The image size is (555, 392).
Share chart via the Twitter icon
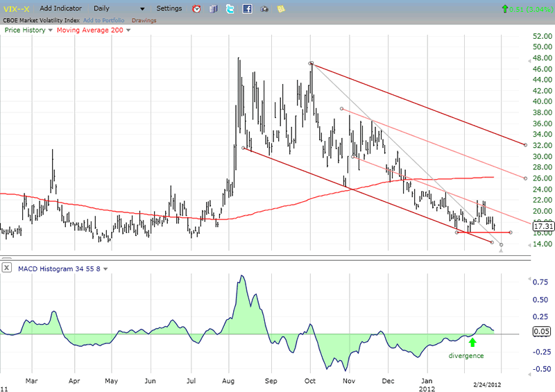pyautogui.click(x=230, y=9)
